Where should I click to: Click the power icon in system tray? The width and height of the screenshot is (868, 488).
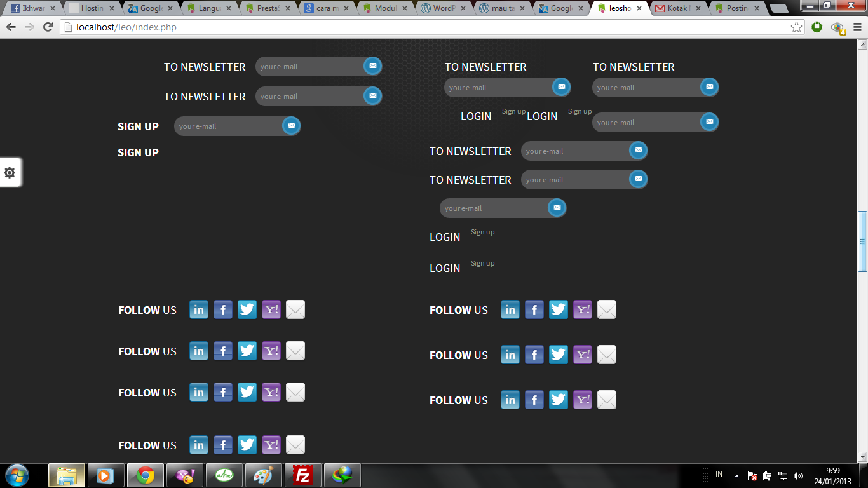pos(768,476)
